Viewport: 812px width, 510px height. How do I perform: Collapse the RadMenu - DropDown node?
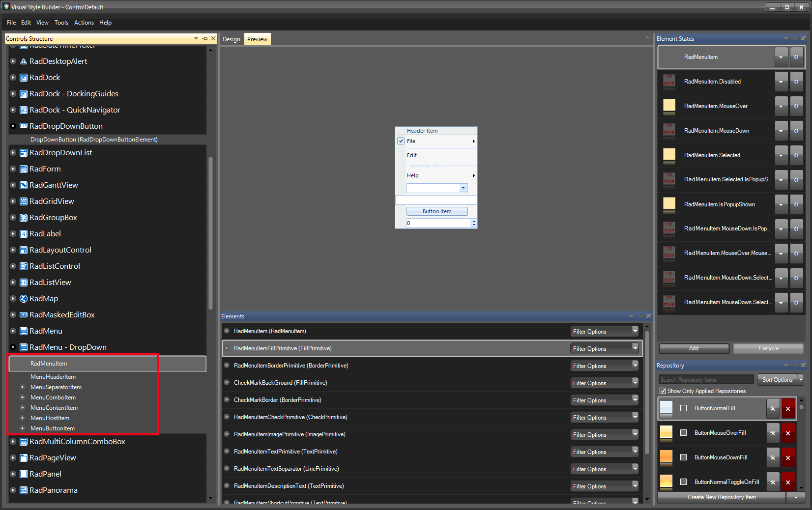coord(13,347)
